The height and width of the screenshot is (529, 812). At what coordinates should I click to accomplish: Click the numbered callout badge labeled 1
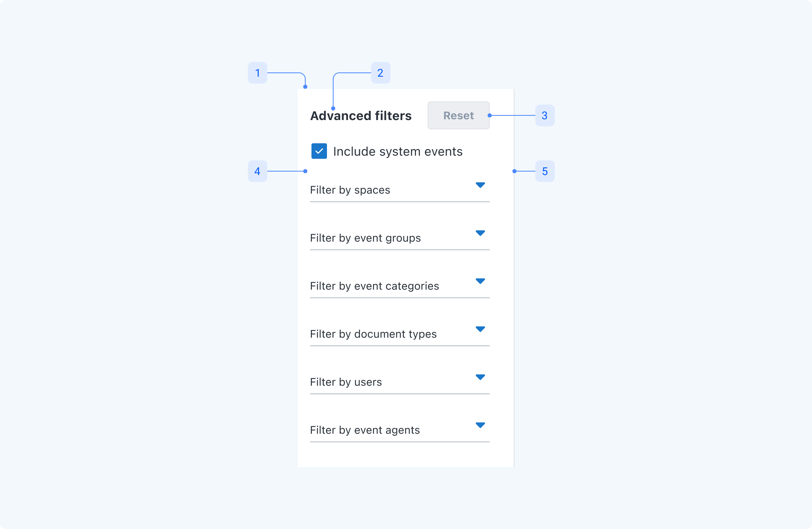(257, 73)
